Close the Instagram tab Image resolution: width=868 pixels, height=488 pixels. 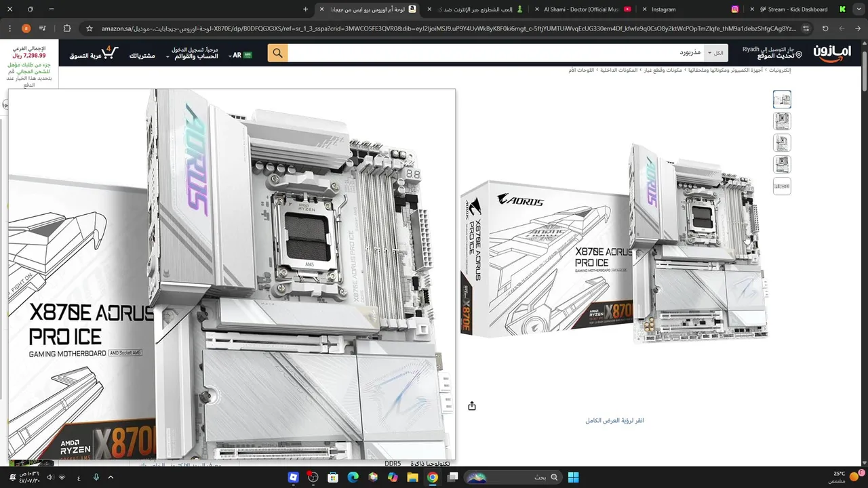[x=644, y=9]
